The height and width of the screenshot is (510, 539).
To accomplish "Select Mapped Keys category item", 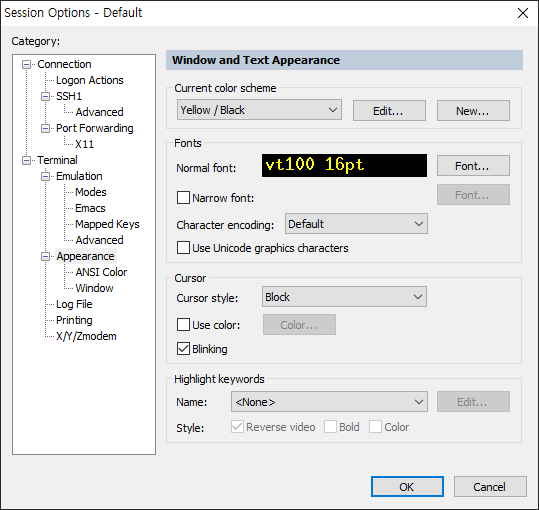I will (x=107, y=224).
